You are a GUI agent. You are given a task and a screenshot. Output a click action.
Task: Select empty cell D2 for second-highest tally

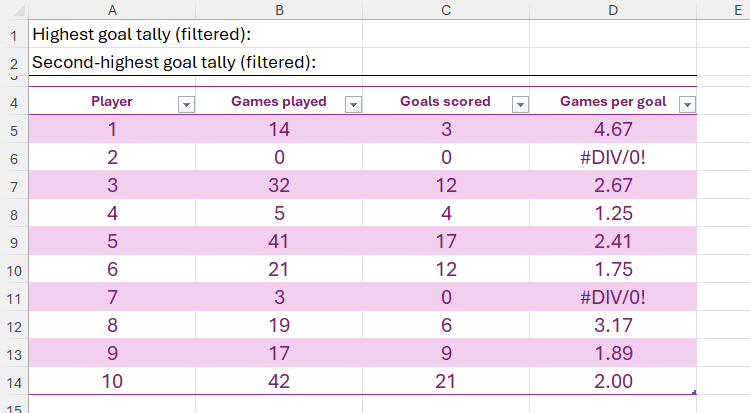pyautogui.click(x=612, y=62)
